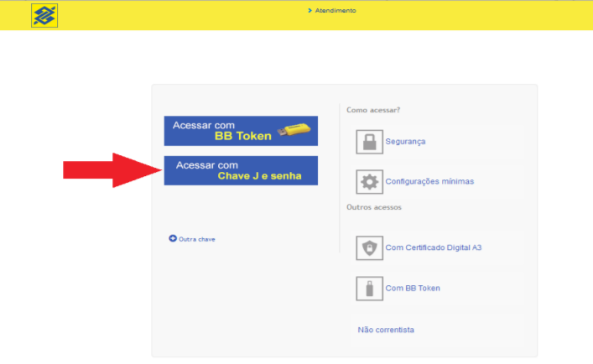593x364 pixels.
Task: Open Configurações mínimas link
Action: (429, 181)
